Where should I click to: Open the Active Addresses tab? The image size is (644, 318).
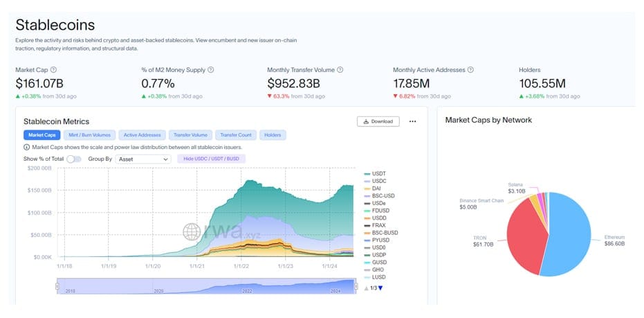(141, 135)
